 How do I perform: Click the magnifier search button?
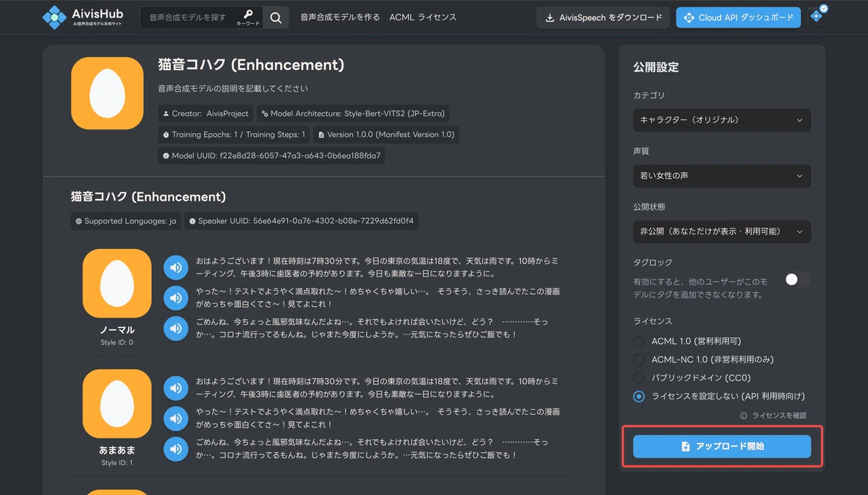[x=276, y=17]
